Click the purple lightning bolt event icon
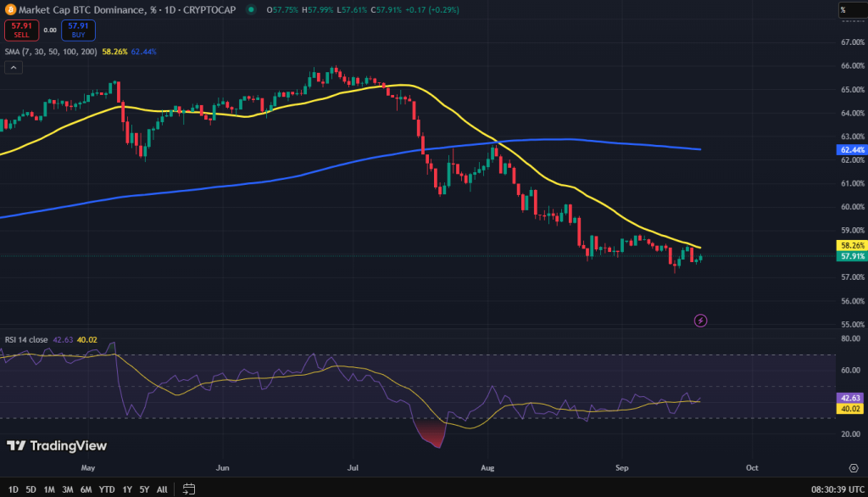Screen dimensions: 868x497 [700, 321]
